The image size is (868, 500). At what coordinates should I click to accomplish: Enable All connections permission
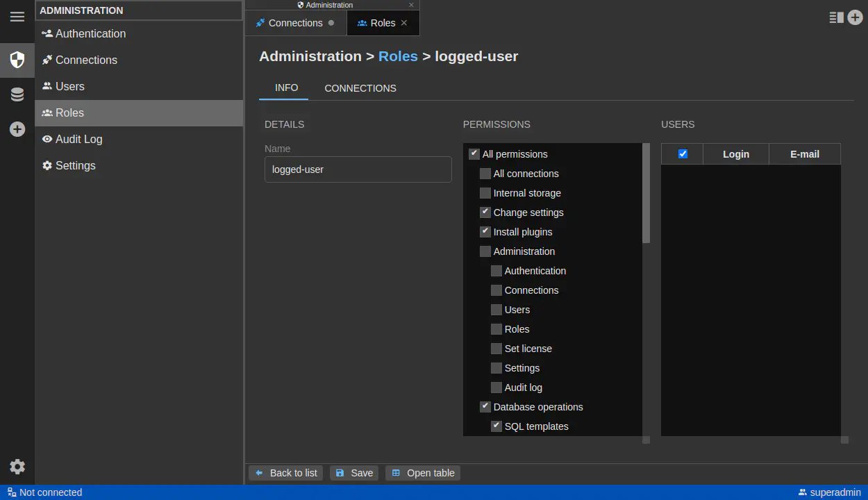(x=485, y=174)
